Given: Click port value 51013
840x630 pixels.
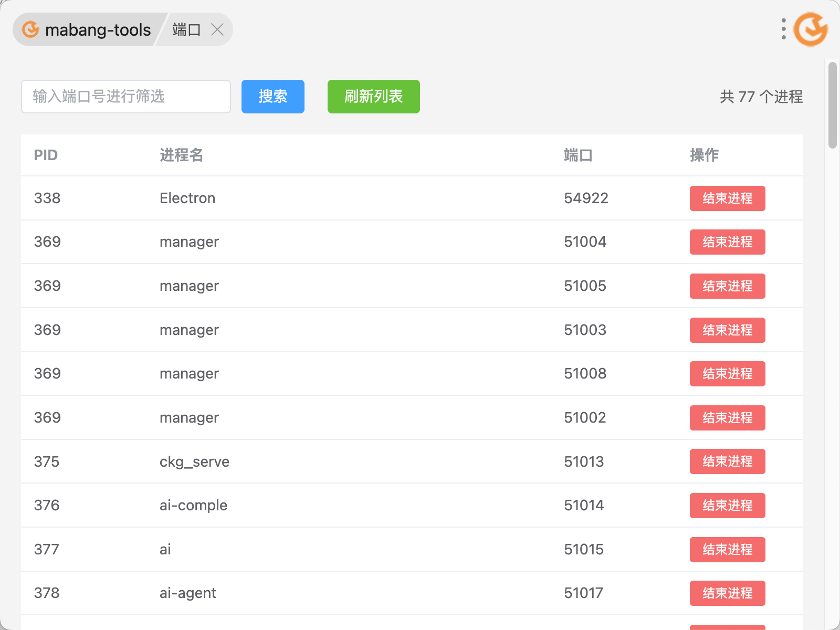Looking at the screenshot, I should (x=584, y=461).
